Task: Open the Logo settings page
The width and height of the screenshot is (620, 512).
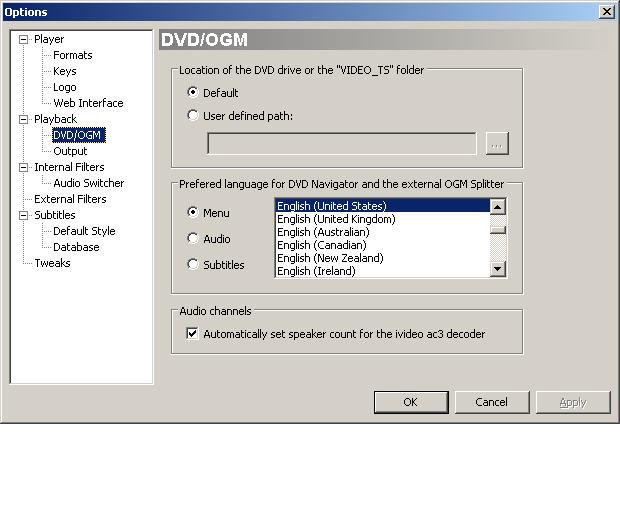Action: (x=65, y=87)
